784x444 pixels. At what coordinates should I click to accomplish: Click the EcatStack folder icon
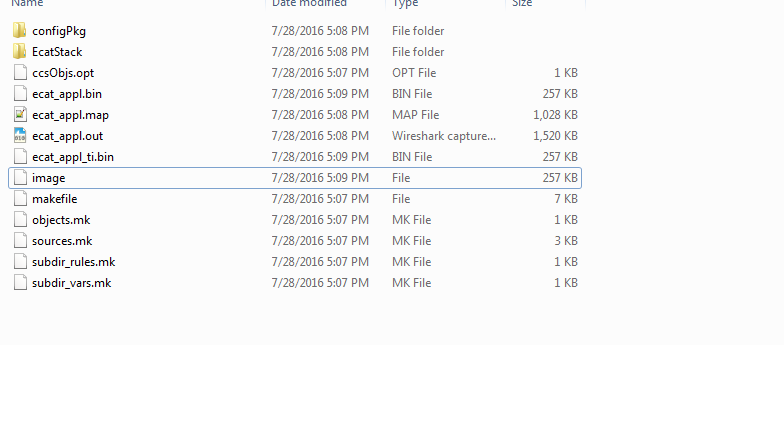click(x=21, y=52)
